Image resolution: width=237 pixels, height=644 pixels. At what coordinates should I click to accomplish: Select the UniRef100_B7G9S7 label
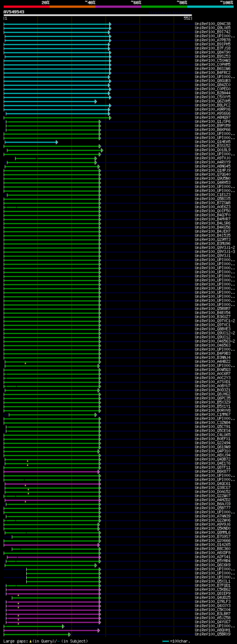coord(213,537)
